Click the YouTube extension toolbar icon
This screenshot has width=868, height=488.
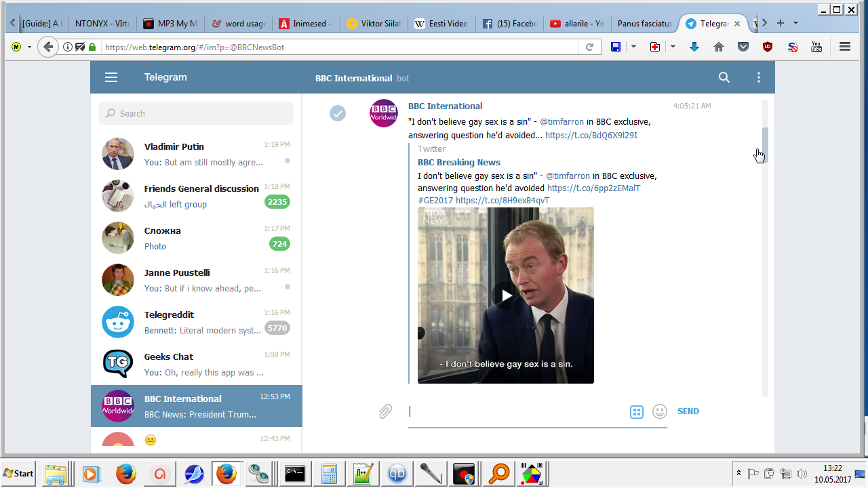(x=816, y=47)
